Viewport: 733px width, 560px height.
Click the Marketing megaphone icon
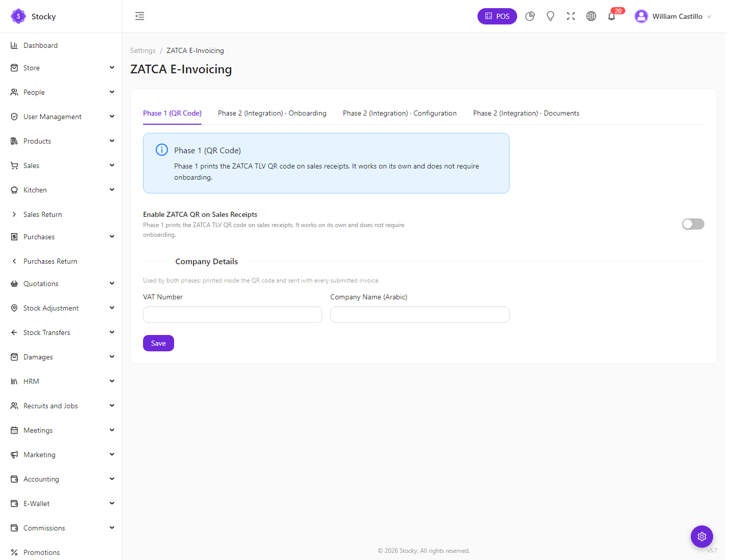coord(14,455)
